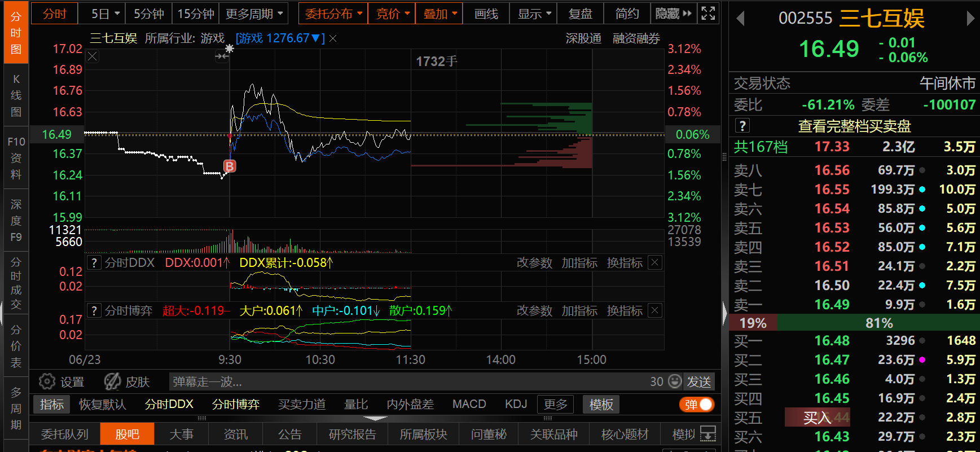Screen dimensions: 980x452
Task: Open 叠加 overlay dropdown
Action: click(x=440, y=14)
